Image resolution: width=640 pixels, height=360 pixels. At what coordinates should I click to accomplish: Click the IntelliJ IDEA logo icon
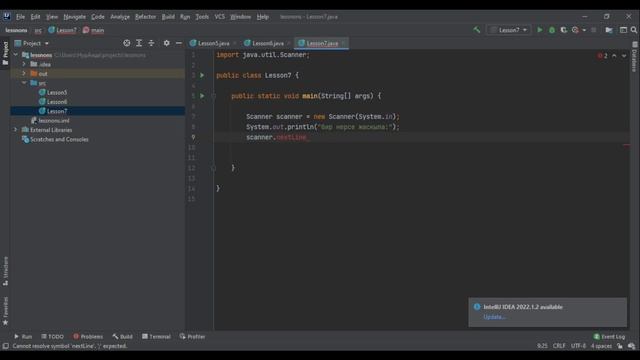pos(7,16)
